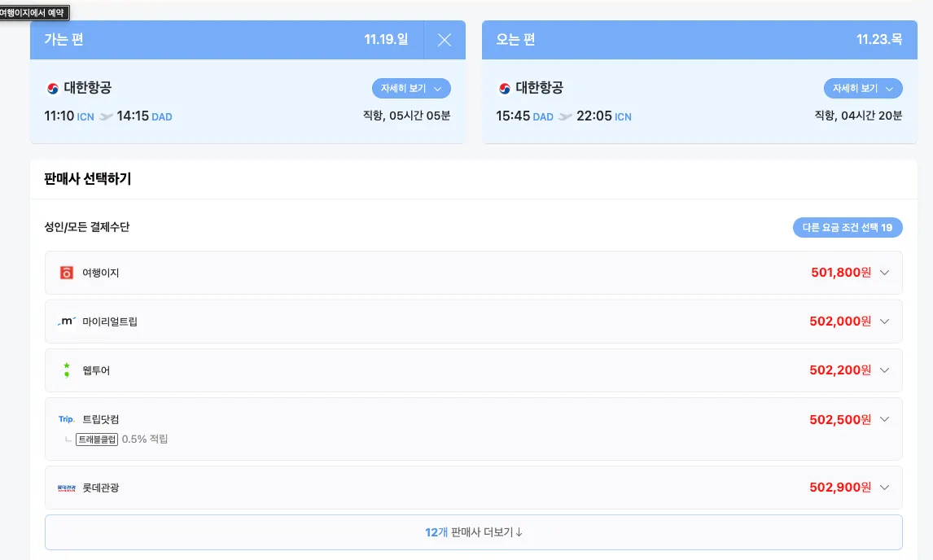This screenshot has width=933, height=560.
Task: Expand the 마이리얼트립 502,000원 row chevron
Action: [885, 322]
